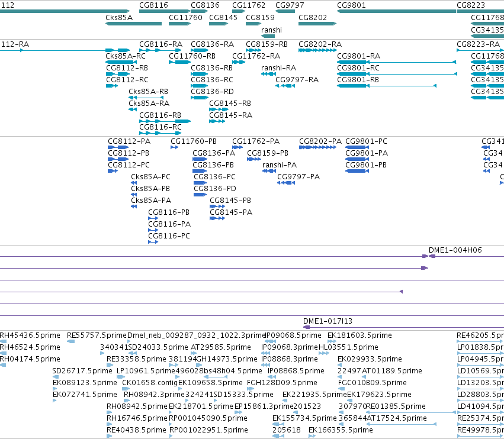Screen dimensions: 504x439
Task: Click the ranshi-RA transcript label
Action: click(278, 68)
